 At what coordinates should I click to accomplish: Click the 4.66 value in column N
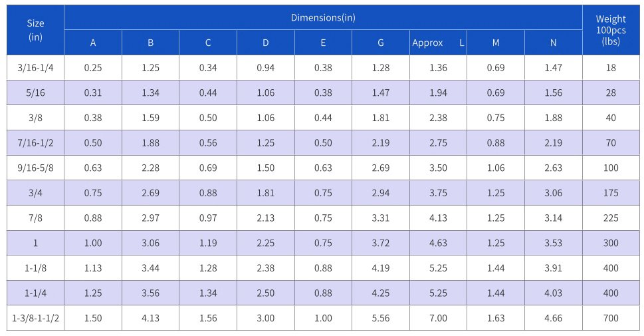[553, 318]
